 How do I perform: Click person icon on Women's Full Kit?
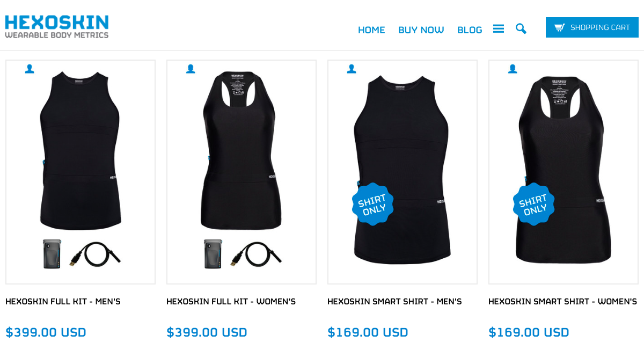[191, 69]
